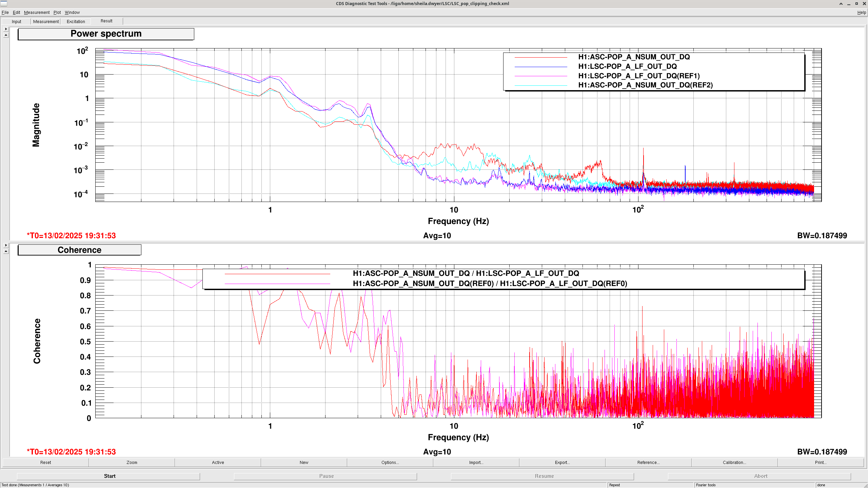Click the Zoom button

pyautogui.click(x=132, y=463)
